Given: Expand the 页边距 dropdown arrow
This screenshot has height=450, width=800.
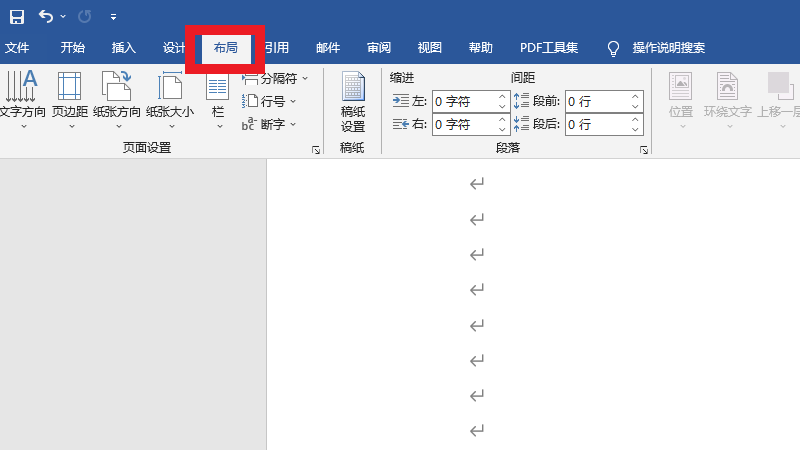Looking at the screenshot, I should [x=71, y=127].
